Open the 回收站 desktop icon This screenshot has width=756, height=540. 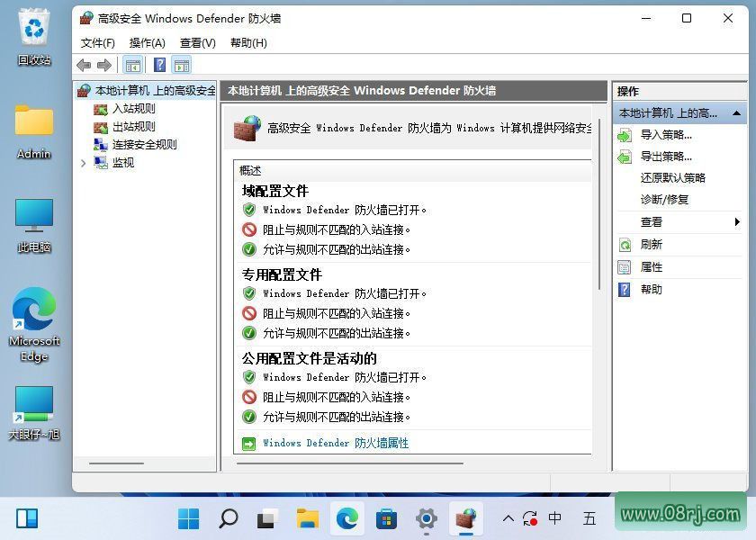34,37
